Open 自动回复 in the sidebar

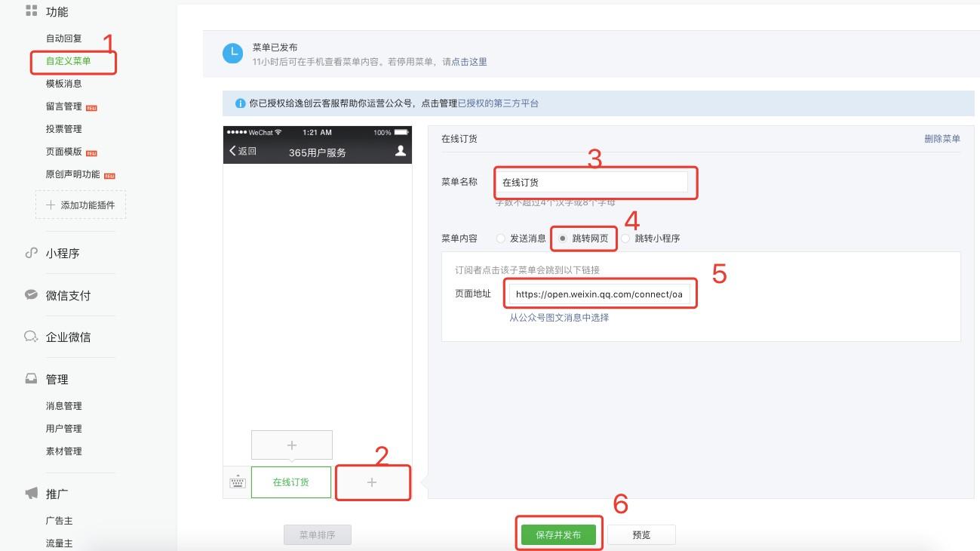point(63,38)
